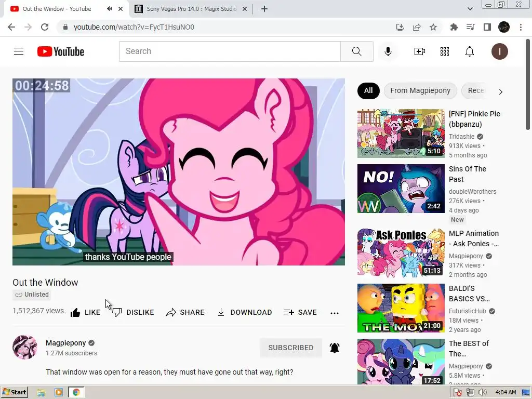Screen dimensions: 532x399
Task: Open The BEST of The... thumbnail
Action: click(x=401, y=362)
